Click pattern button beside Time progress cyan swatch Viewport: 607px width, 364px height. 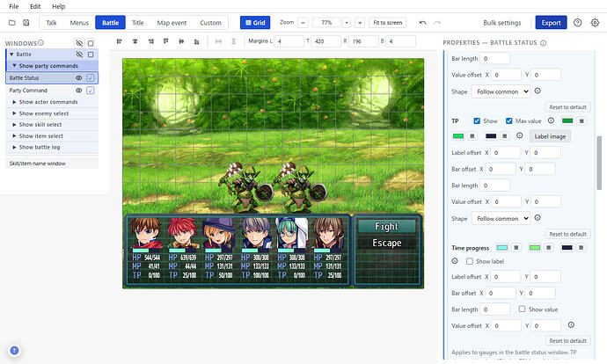point(516,248)
